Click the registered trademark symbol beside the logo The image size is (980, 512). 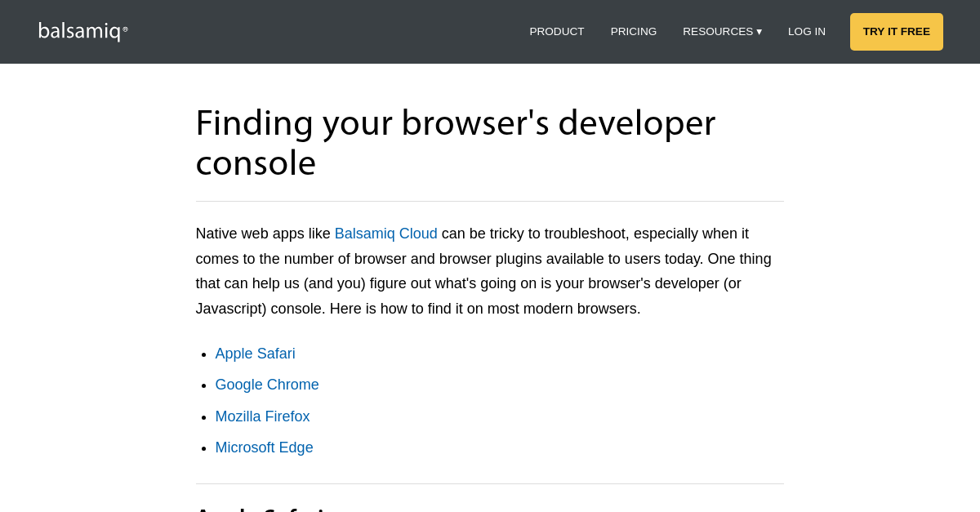[x=125, y=29]
